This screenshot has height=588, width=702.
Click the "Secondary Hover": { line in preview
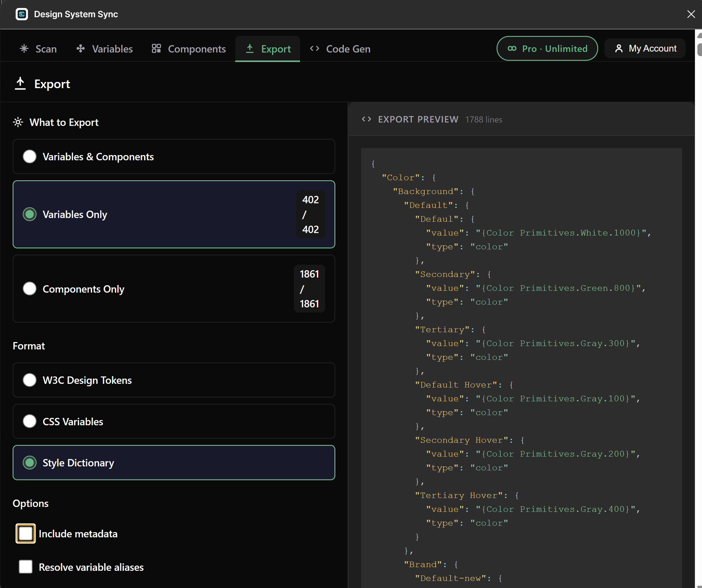(470, 440)
